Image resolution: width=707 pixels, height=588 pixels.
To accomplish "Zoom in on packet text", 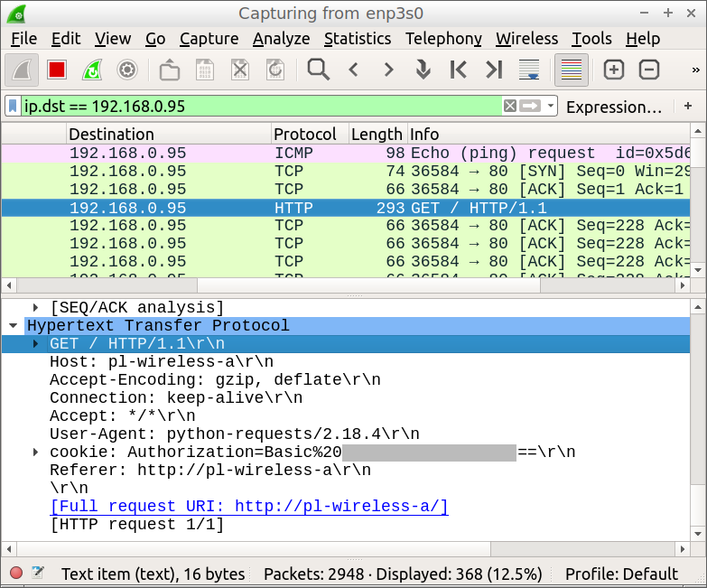I will [614, 70].
